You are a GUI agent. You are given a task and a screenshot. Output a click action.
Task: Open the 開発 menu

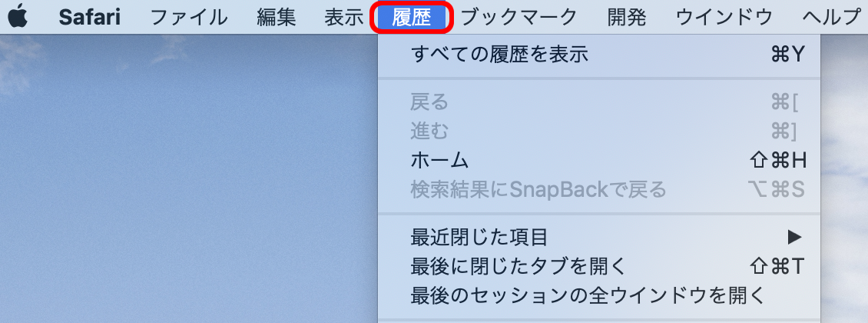coord(627,17)
